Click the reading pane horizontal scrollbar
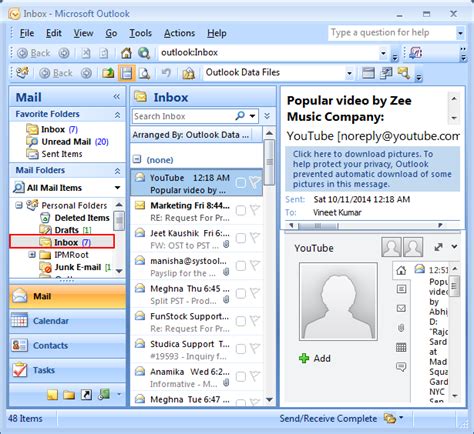474x434 pixels. click(366, 226)
